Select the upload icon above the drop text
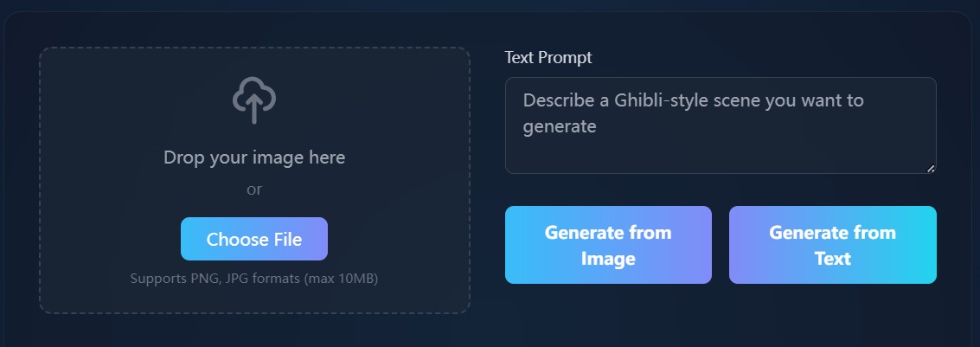Viewport: 980px width, 347px height. [253, 100]
